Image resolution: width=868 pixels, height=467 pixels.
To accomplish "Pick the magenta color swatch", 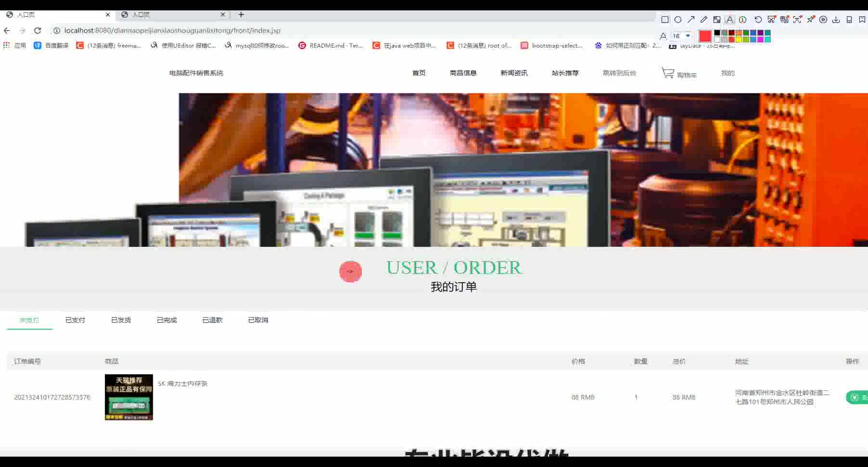I will [761, 39].
